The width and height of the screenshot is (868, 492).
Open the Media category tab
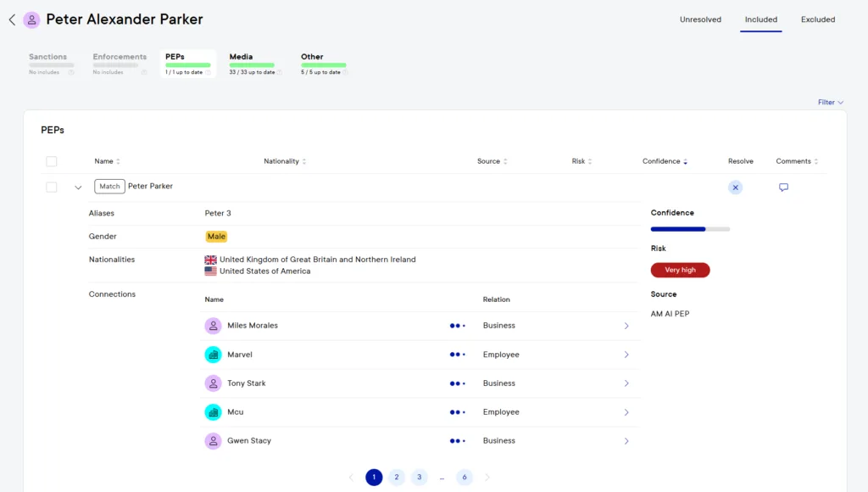click(x=252, y=64)
